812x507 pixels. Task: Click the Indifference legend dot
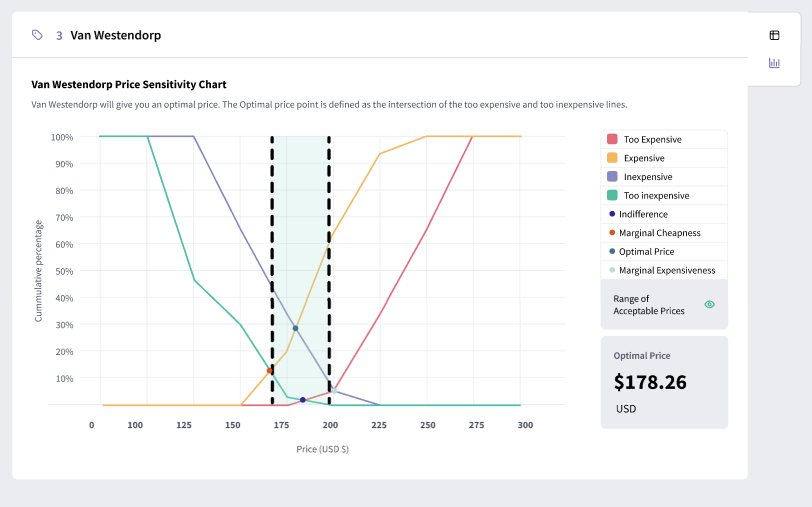pos(611,214)
